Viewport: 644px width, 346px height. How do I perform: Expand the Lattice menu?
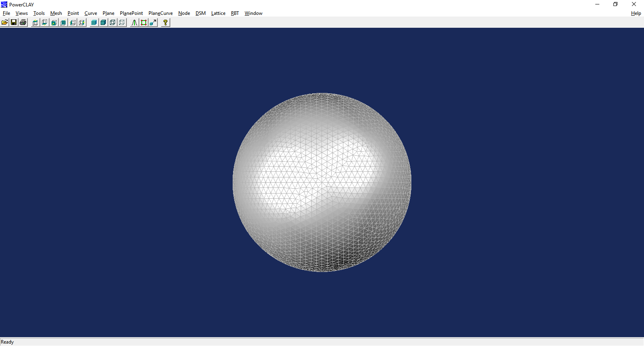click(218, 13)
